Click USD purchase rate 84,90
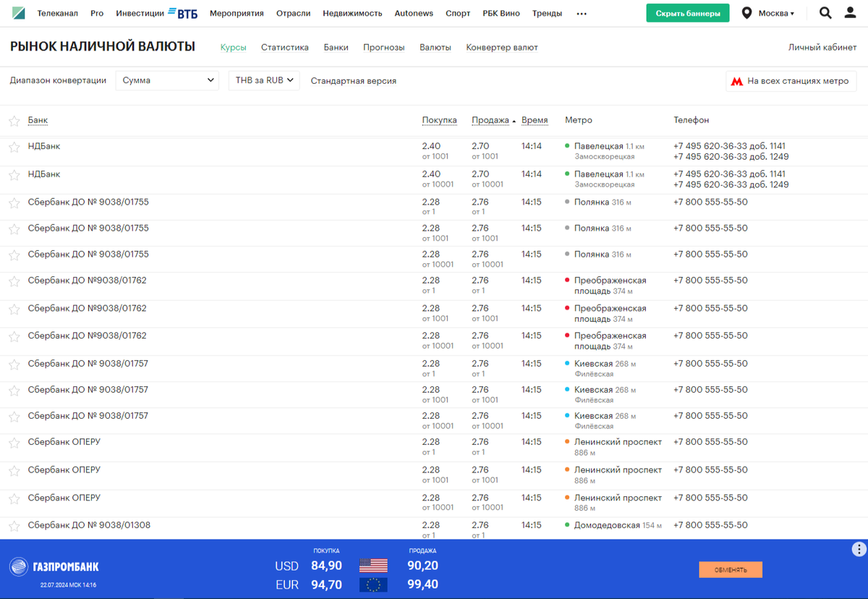 [326, 566]
